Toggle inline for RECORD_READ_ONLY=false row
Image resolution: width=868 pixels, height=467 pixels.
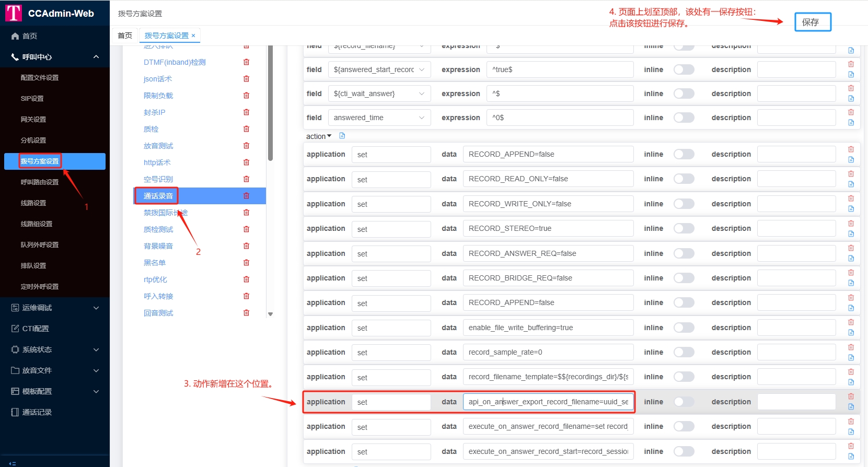pyautogui.click(x=684, y=179)
